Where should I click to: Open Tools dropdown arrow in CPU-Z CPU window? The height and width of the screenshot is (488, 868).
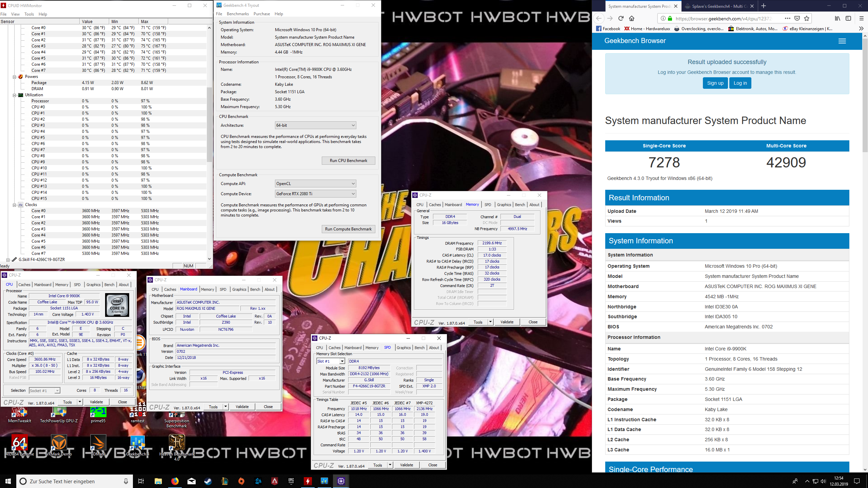80,402
